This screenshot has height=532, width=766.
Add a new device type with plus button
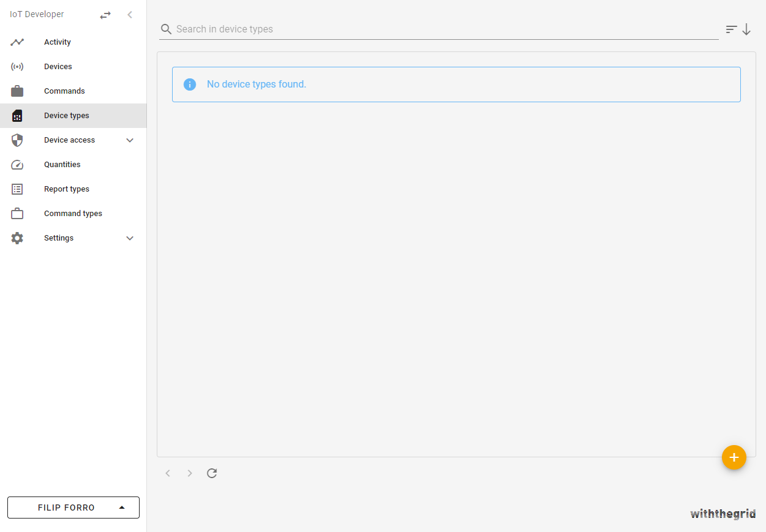coord(734,457)
